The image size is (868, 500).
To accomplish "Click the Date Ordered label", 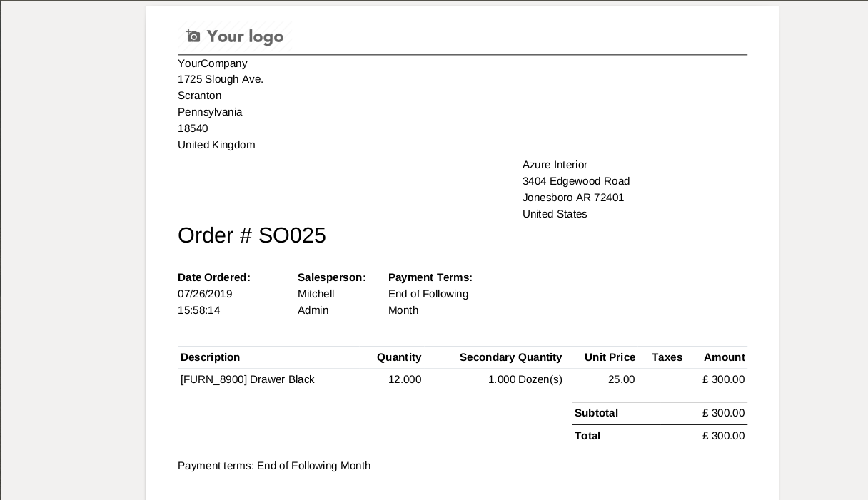I will click(x=214, y=277).
